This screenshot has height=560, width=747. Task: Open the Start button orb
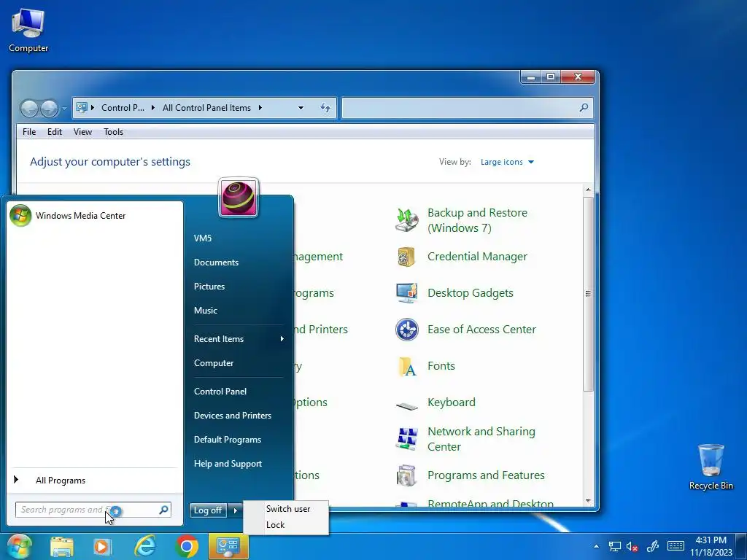(20, 546)
